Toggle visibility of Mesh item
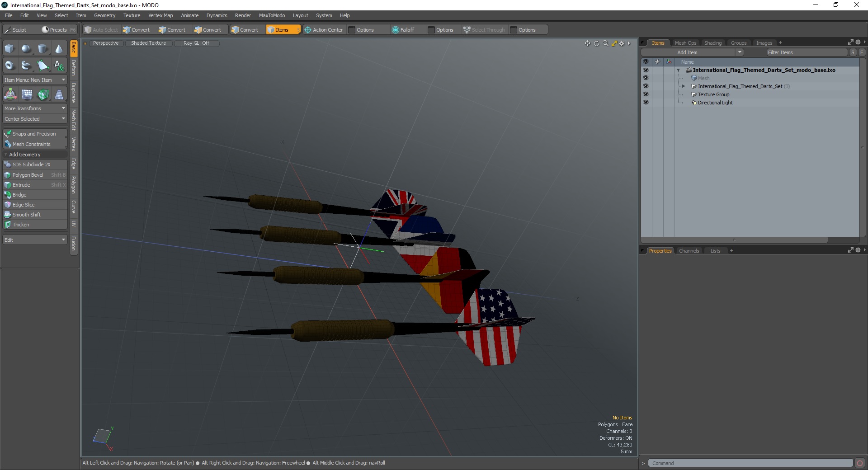868x470 pixels. click(646, 78)
